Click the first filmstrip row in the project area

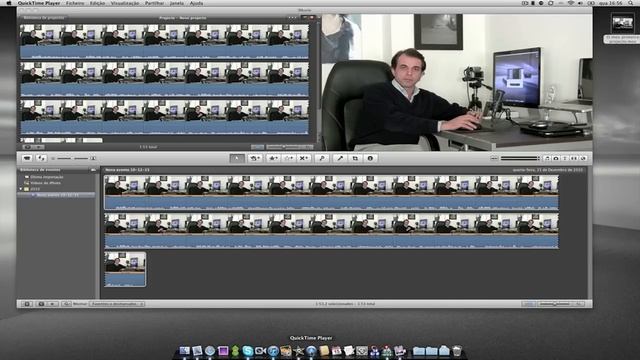(x=165, y=41)
